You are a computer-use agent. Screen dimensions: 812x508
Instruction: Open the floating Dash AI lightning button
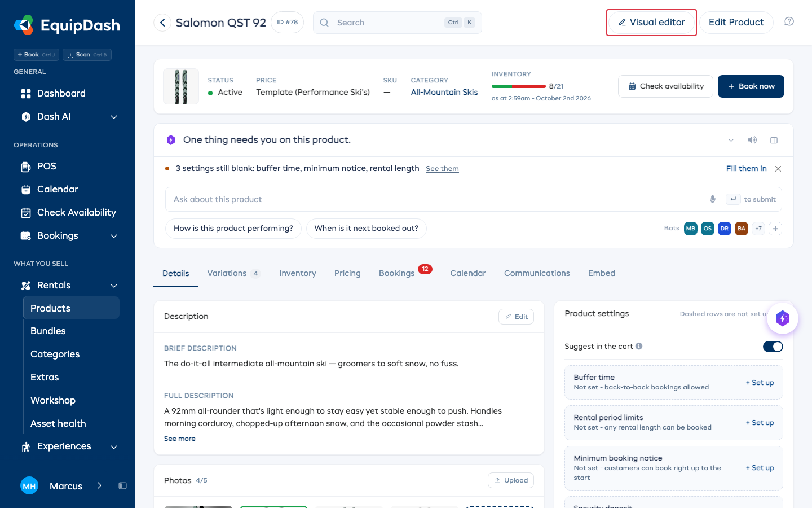pyautogui.click(x=783, y=318)
